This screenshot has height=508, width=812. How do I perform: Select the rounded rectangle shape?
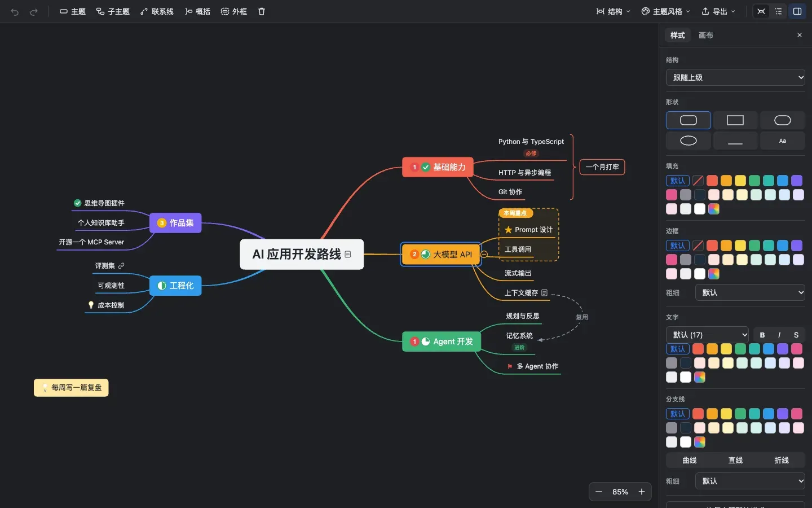689,120
